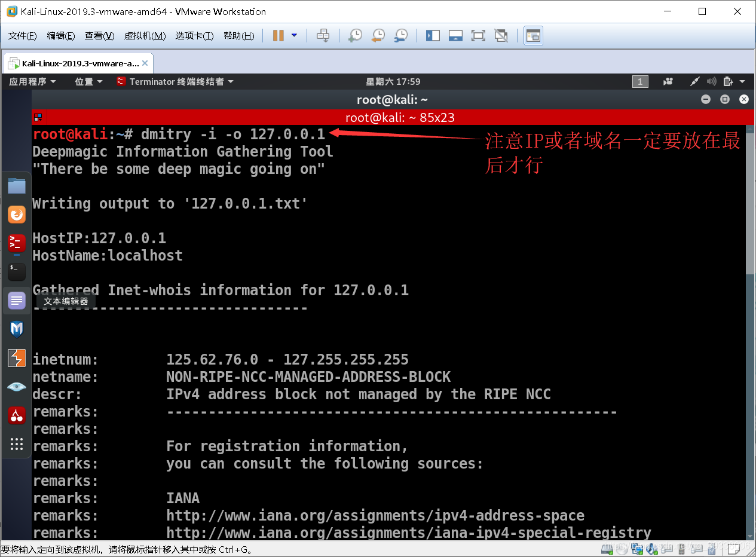Open the 编辑(E) menu

click(61, 36)
